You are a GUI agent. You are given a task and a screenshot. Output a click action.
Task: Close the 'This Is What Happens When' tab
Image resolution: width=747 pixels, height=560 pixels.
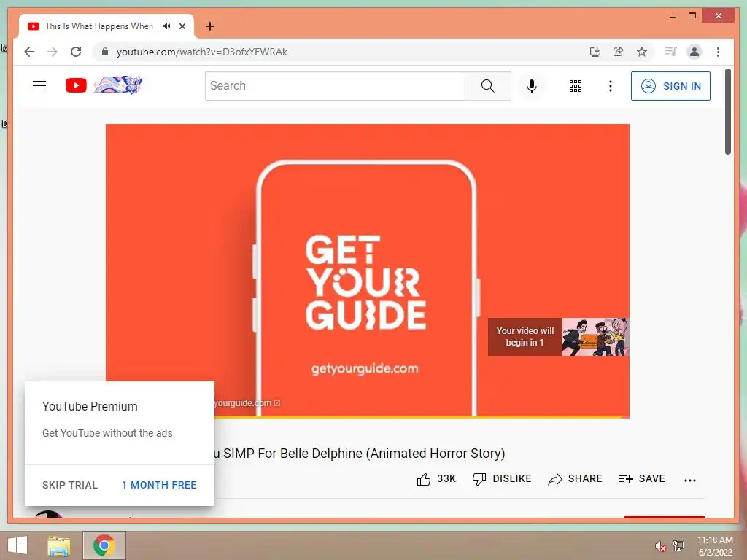[x=182, y=26]
